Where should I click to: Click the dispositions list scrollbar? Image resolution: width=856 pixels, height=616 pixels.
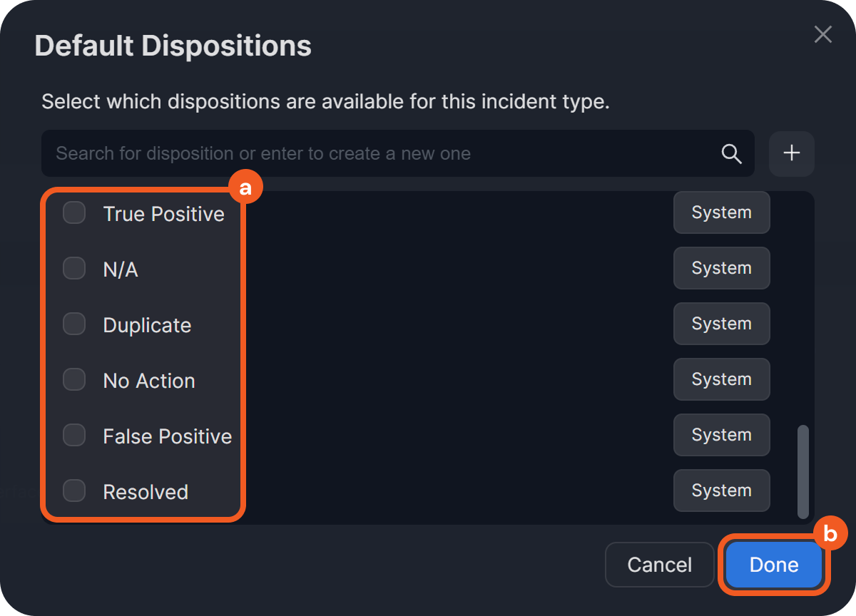click(x=803, y=471)
